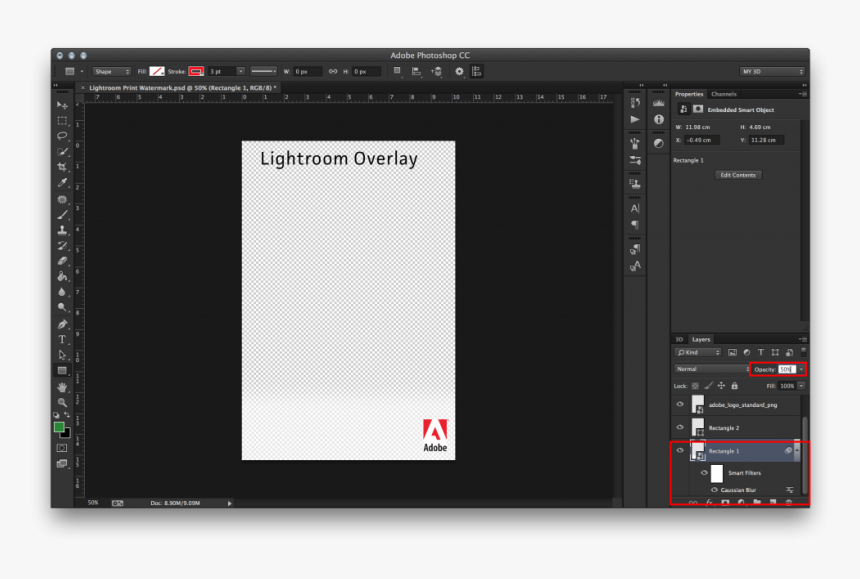Hide the Rectangle 1 layer
This screenshot has height=579, width=860.
pos(680,450)
